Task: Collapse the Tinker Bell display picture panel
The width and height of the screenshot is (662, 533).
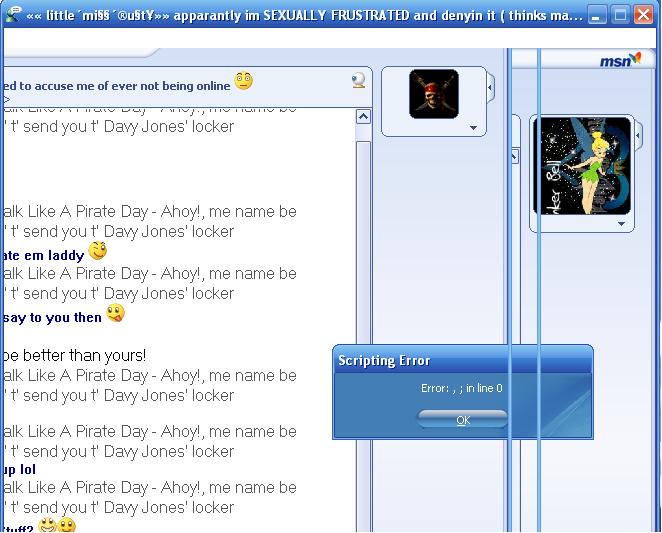Action: coord(515,156)
